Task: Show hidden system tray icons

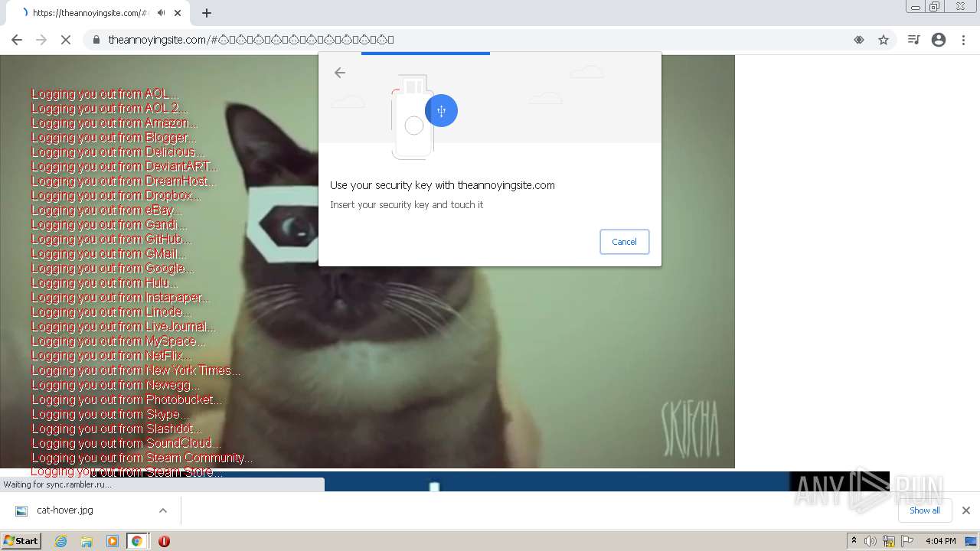Action: click(854, 541)
